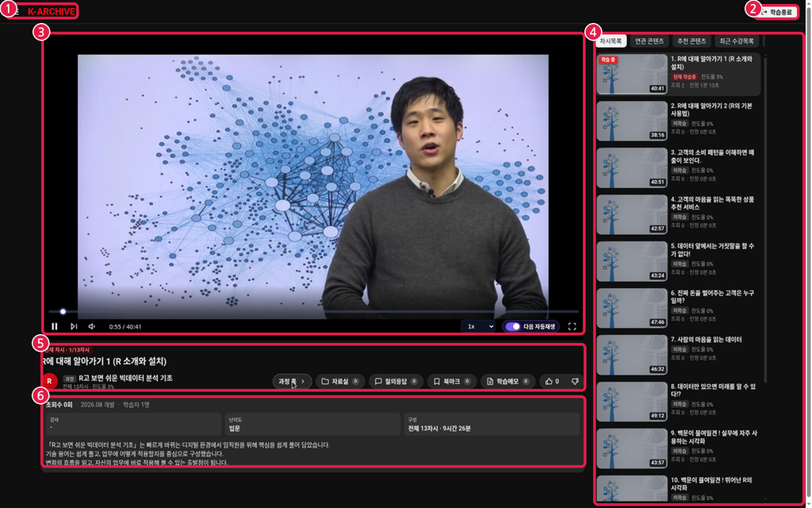Viewport: 812px width, 508px height.
Task: Click the K-ARCHIVE logo
Action: [52, 11]
